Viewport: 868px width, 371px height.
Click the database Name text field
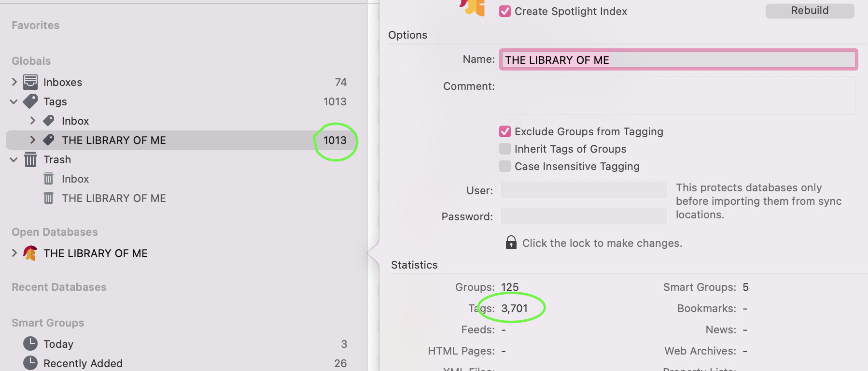[x=678, y=60]
